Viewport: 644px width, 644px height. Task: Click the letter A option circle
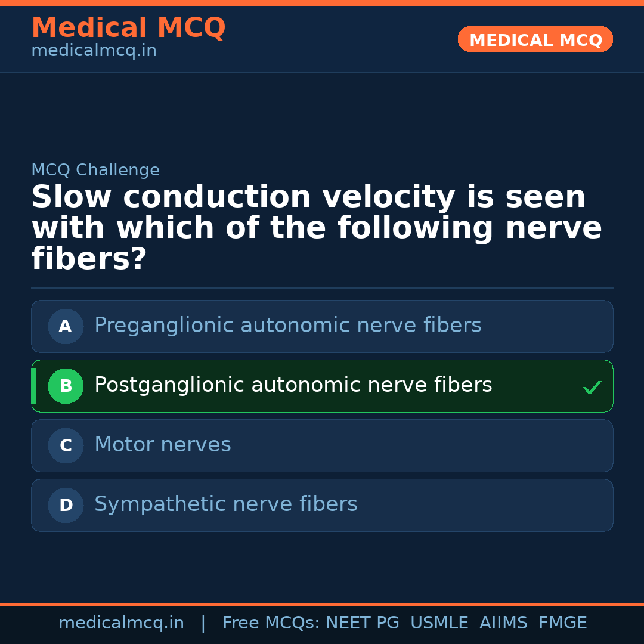66,326
